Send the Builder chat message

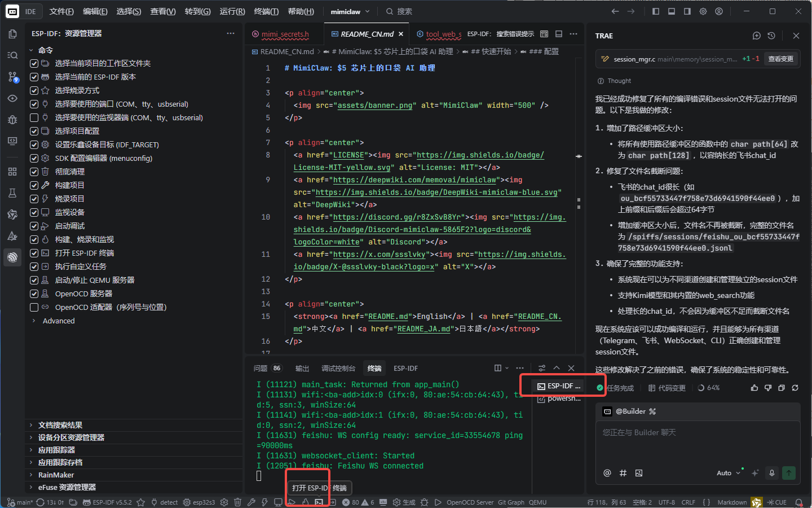[x=789, y=473]
